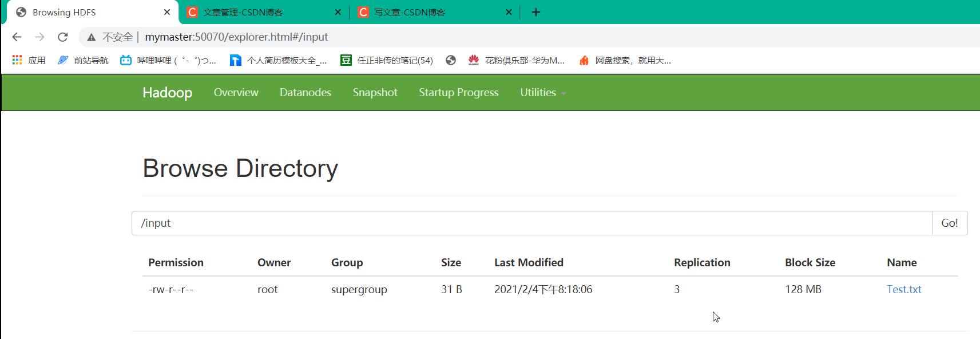Click the browser forward arrow
The width and height of the screenshot is (980, 339).
pyautogui.click(x=39, y=37)
